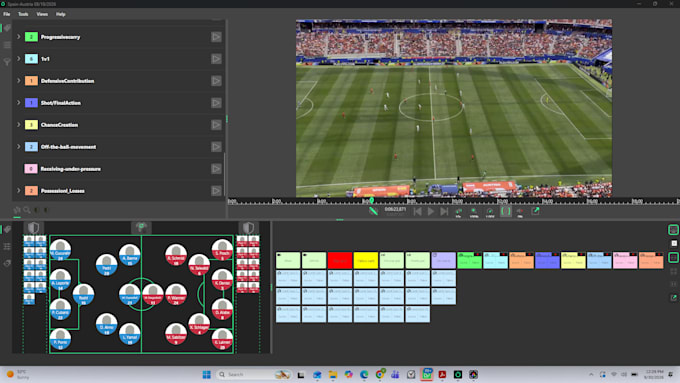680x383 pixels.
Task: Open Google Chrome from the taskbar
Action: [x=379, y=374]
